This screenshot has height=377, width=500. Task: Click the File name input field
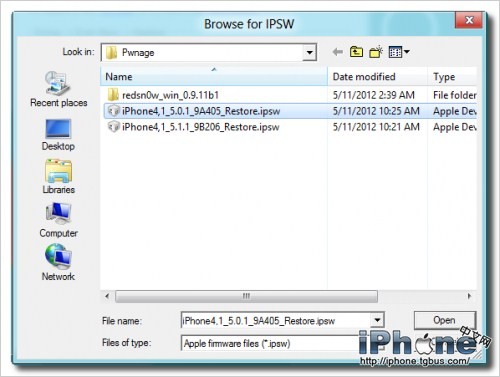[x=276, y=320]
